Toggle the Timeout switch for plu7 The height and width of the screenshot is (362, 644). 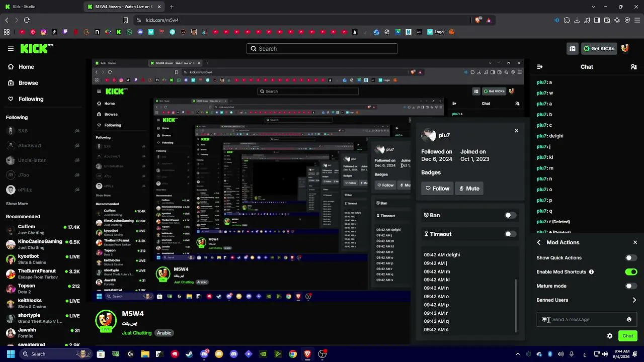coord(510,234)
